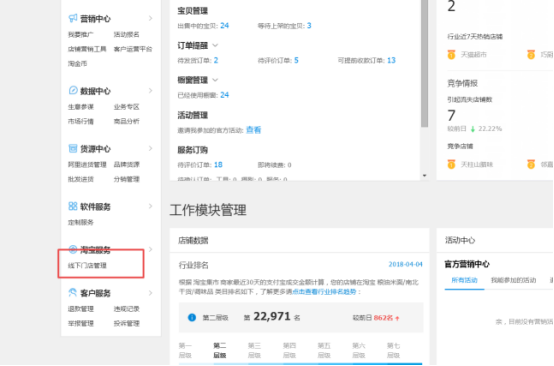
Task: Select 第二层级 on the ranking bar
Action: [219, 350]
